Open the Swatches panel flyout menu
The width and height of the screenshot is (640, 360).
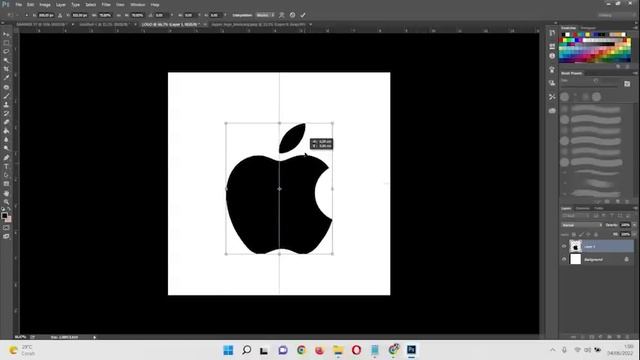click(635, 28)
